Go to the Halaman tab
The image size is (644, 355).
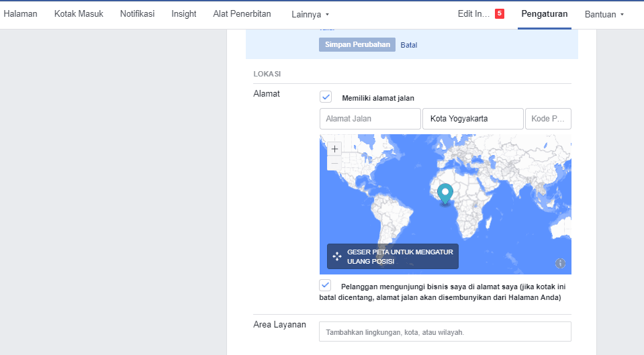(21, 14)
